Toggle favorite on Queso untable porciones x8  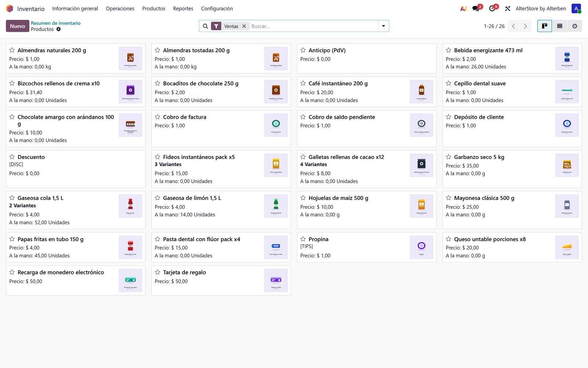tap(449, 239)
